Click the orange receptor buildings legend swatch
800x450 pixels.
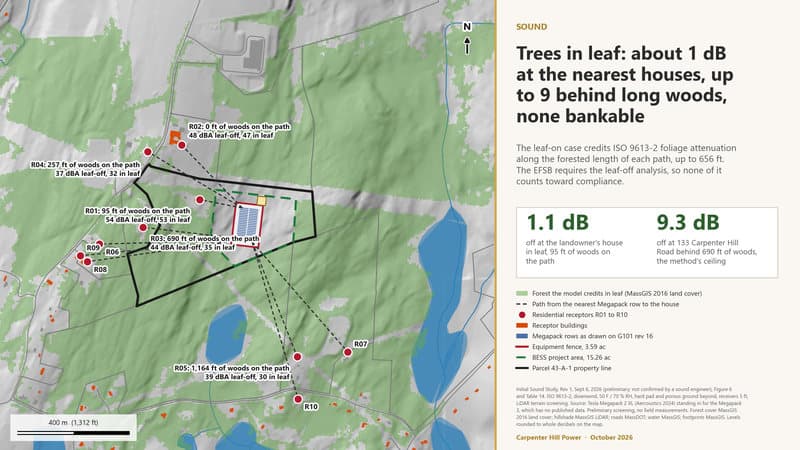(x=522, y=326)
